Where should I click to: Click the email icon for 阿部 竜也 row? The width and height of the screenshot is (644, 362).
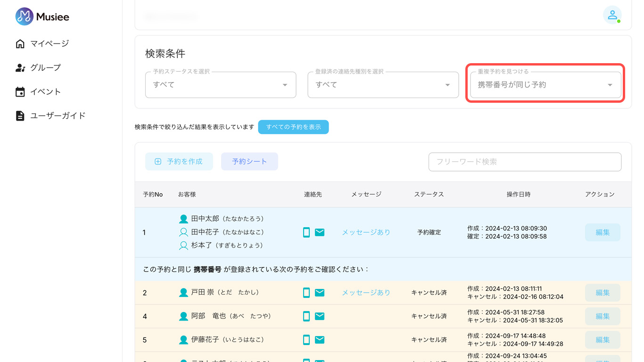(320, 316)
